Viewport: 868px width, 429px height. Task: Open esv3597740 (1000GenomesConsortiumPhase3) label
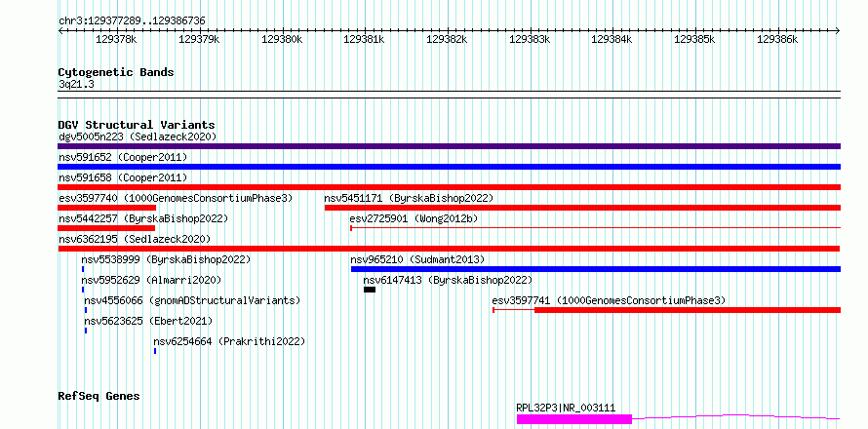click(x=176, y=198)
